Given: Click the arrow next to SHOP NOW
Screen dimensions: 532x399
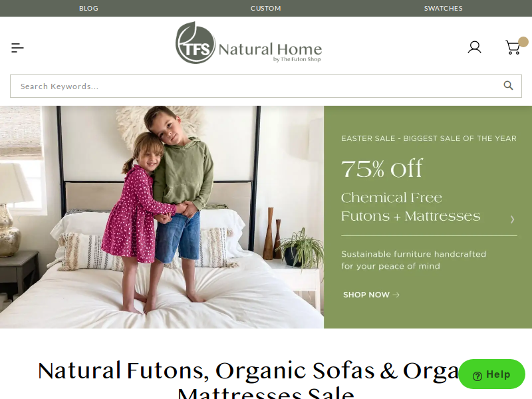Looking at the screenshot, I should point(396,295).
